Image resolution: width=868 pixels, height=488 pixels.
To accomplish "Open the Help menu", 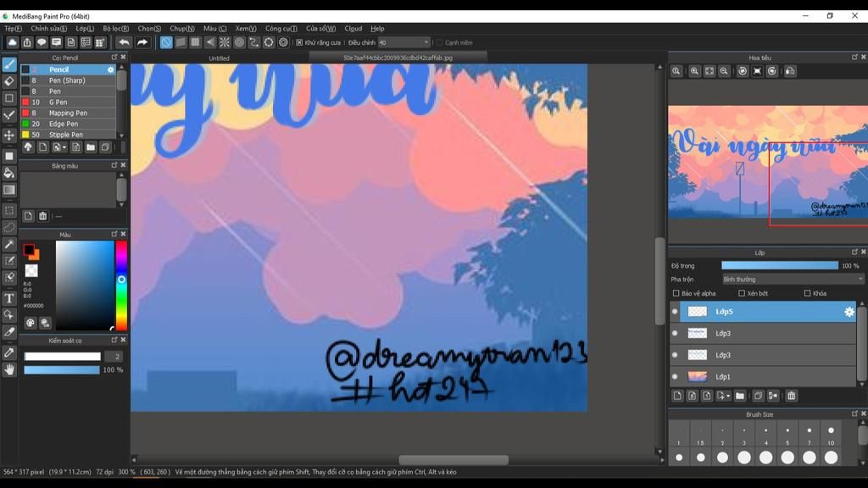I will [377, 29].
